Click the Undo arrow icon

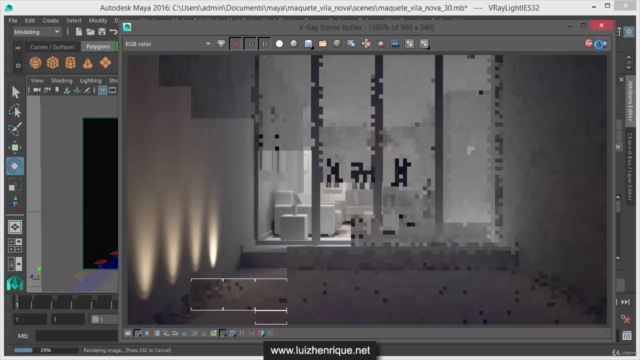pyautogui.click(x=113, y=32)
